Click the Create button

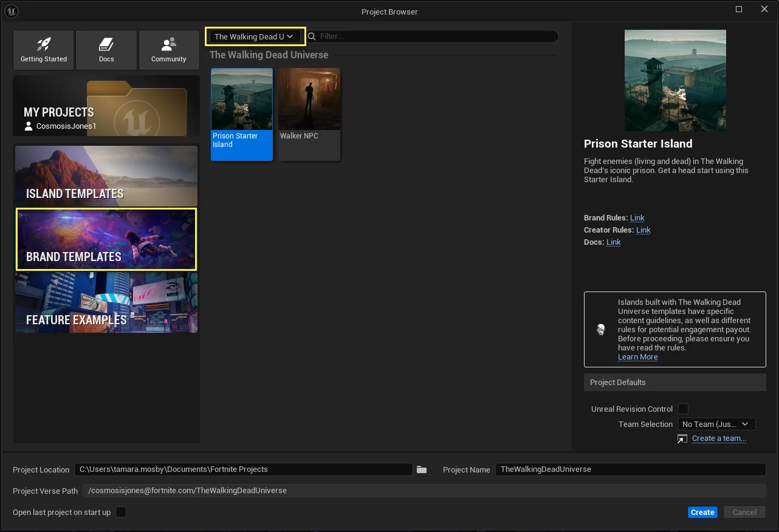tap(702, 512)
